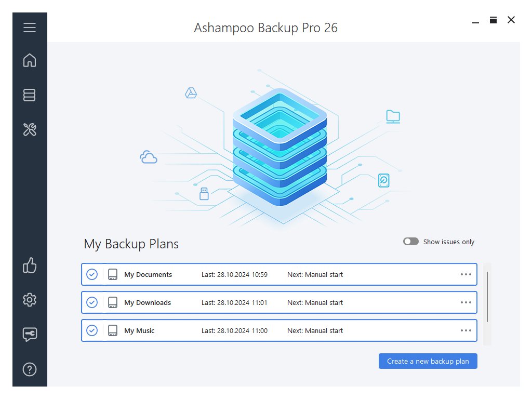The image size is (532, 399).
Task: Click the My Downloads drive icon
Action: pyautogui.click(x=113, y=302)
